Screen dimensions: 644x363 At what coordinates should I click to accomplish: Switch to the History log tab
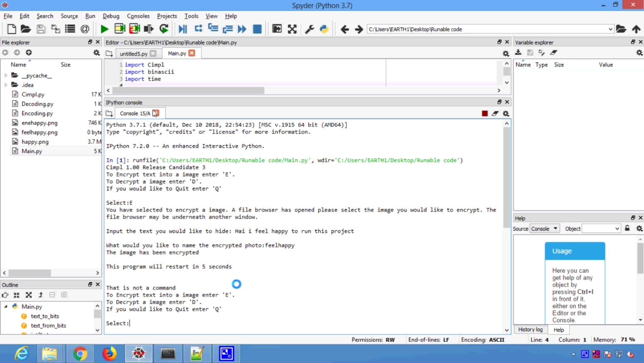click(530, 329)
